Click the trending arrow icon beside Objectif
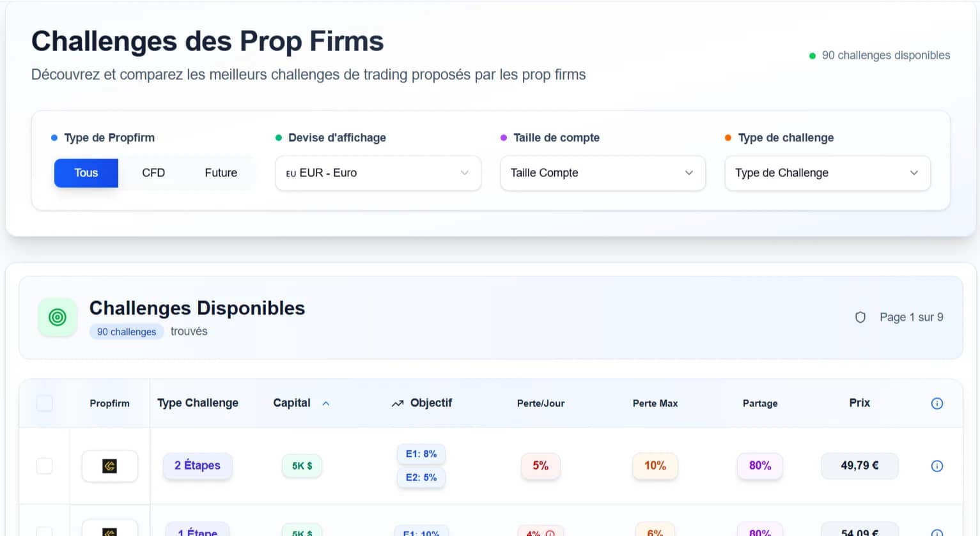 coord(398,403)
